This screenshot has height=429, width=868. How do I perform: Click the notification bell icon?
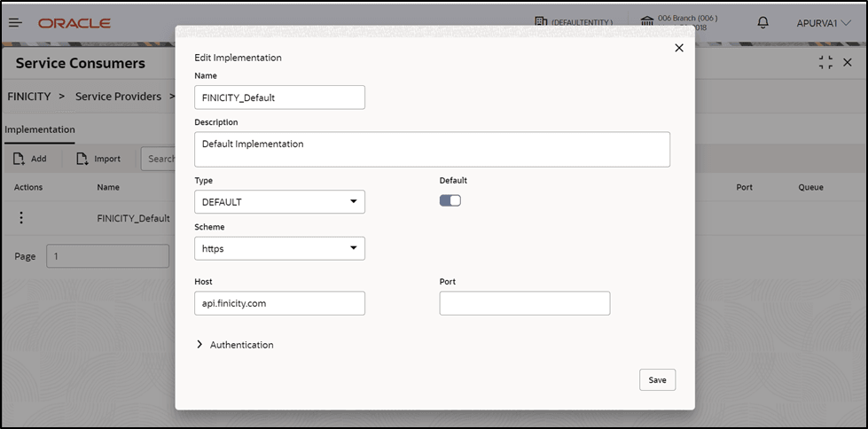762,23
